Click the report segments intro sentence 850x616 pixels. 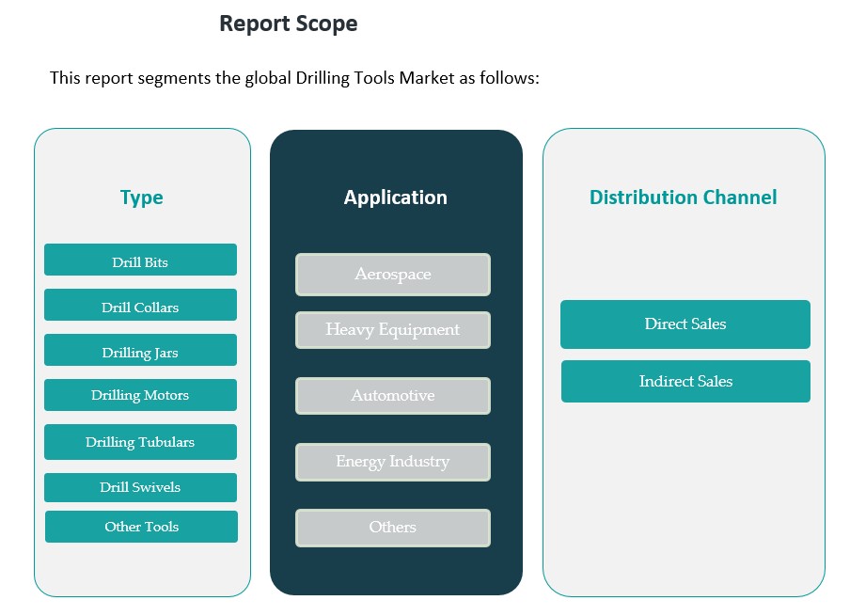(294, 77)
